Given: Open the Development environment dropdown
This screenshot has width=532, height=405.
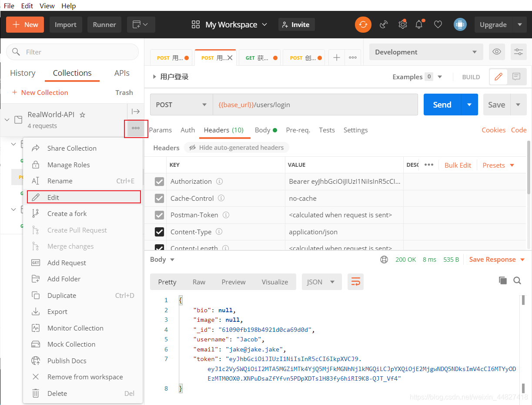Looking at the screenshot, I should point(426,52).
